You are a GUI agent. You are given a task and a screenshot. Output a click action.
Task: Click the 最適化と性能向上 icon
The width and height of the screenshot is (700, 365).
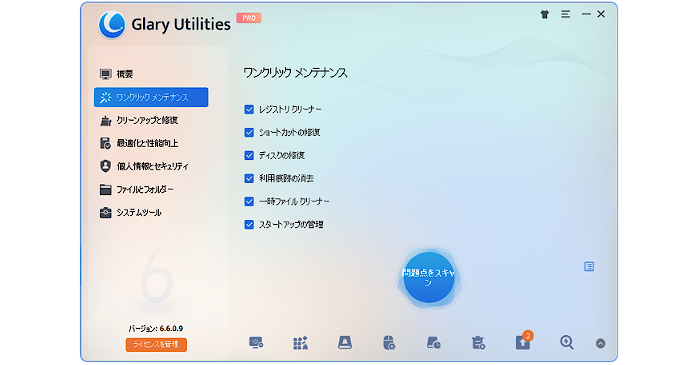(x=105, y=143)
